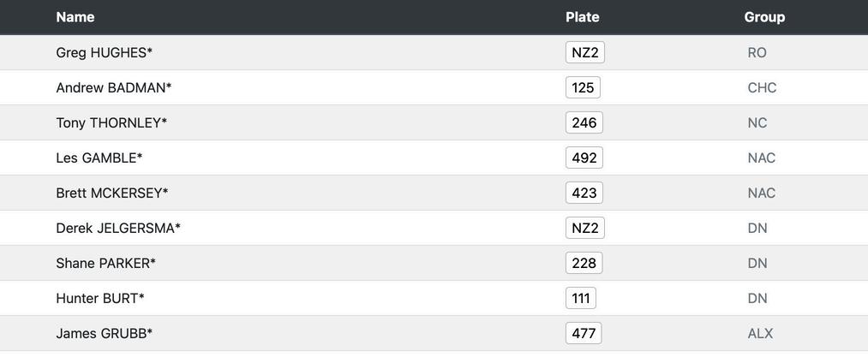This screenshot has height=357, width=868.
Task: Click the Name column header
Action: click(75, 17)
